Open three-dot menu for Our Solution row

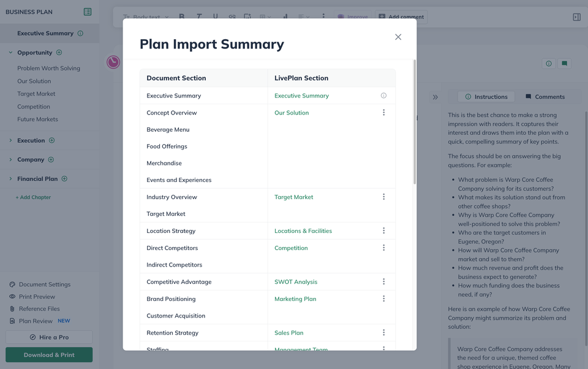(383, 112)
